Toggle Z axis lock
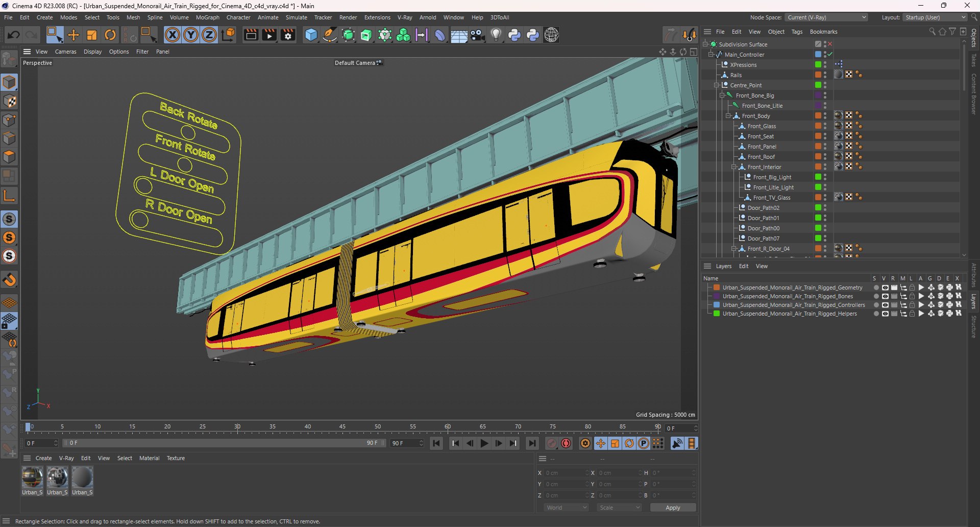Viewport: 980px width, 527px height. [x=209, y=35]
